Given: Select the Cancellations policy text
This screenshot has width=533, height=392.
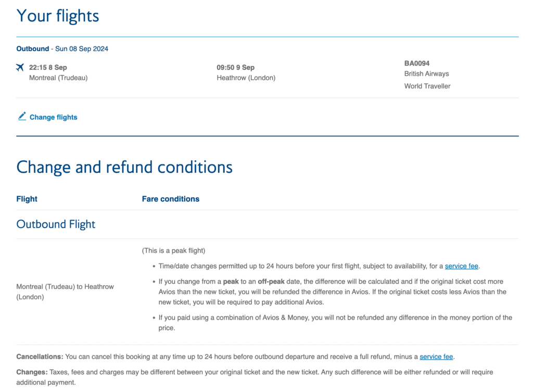Looking at the screenshot, I should (x=219, y=357).
